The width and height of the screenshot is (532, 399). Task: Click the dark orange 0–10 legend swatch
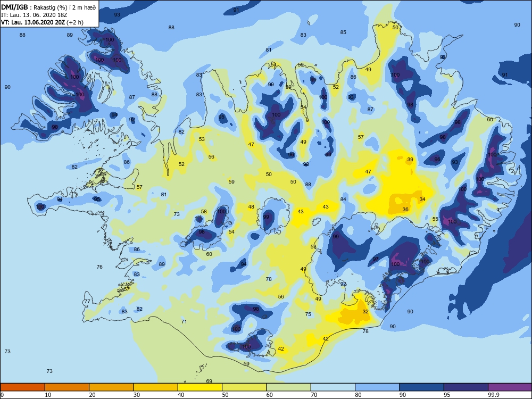pos(22,387)
